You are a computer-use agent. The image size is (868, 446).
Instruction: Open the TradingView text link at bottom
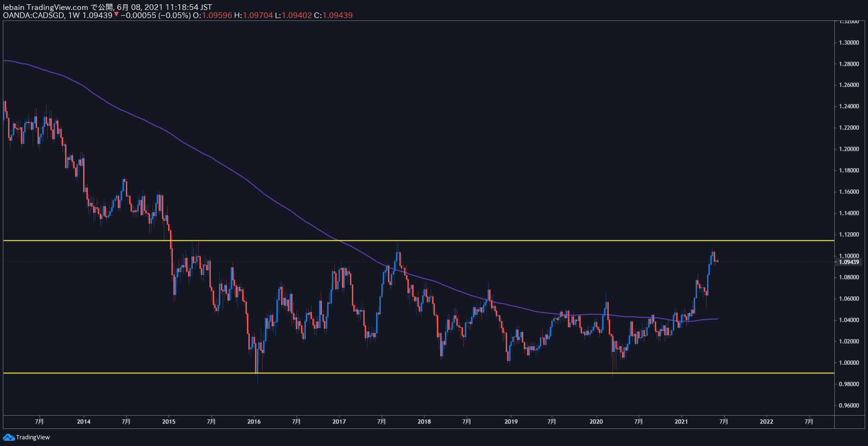pos(33,437)
